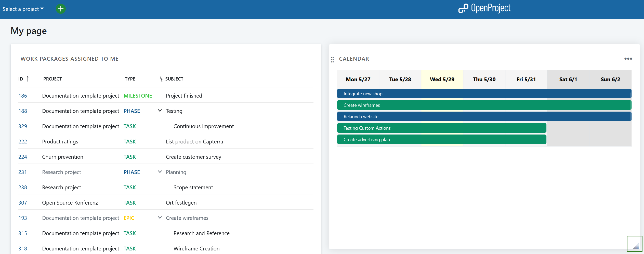
Task: Open the Testing Custom Actions calendar event
Action: pyautogui.click(x=367, y=128)
